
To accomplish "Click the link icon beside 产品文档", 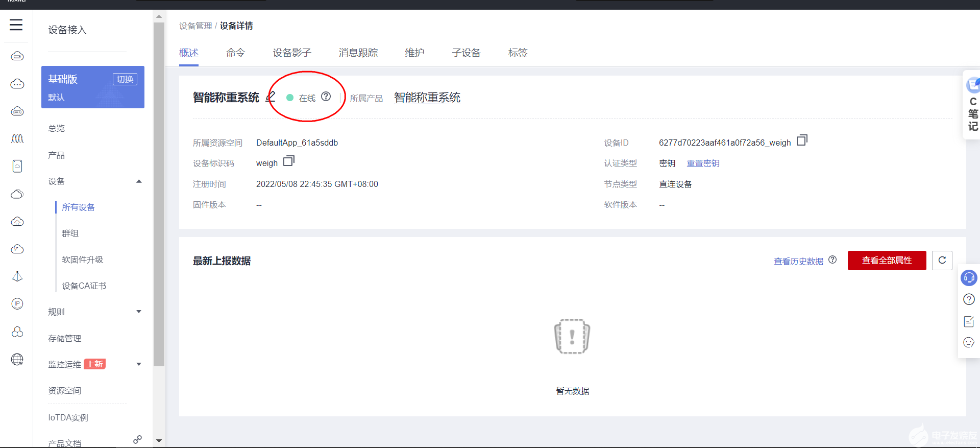I will tap(138, 439).
